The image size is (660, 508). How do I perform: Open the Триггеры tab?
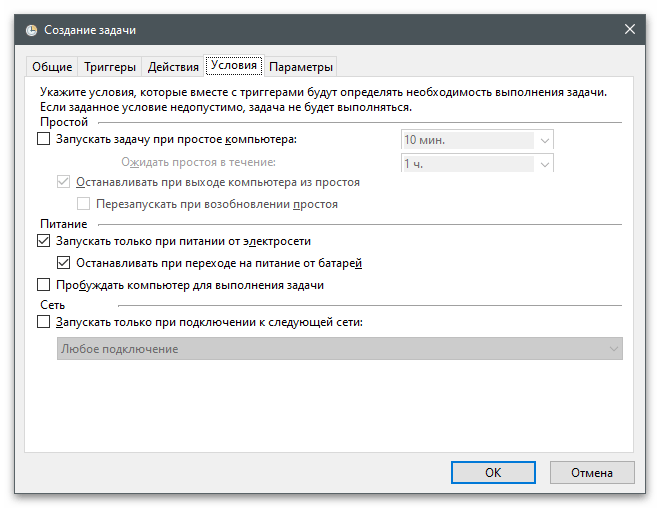click(109, 67)
